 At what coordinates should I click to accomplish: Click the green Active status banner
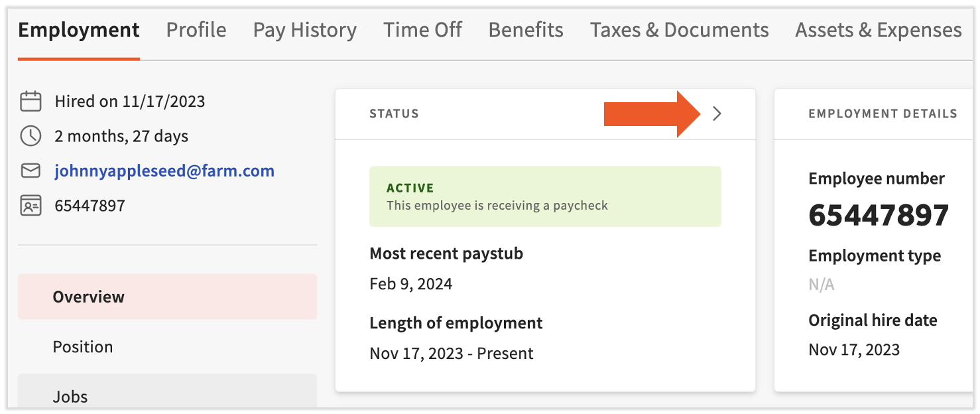(x=545, y=196)
